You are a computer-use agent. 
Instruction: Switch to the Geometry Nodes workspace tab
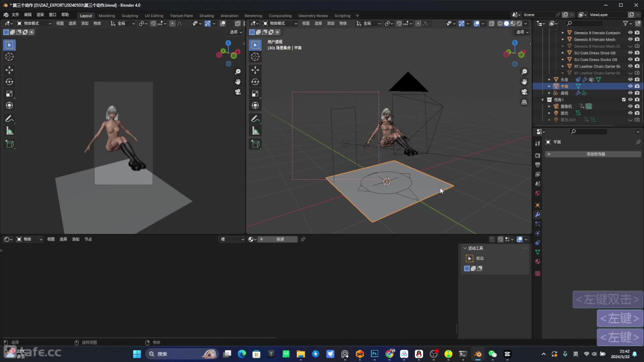tap(313, 16)
